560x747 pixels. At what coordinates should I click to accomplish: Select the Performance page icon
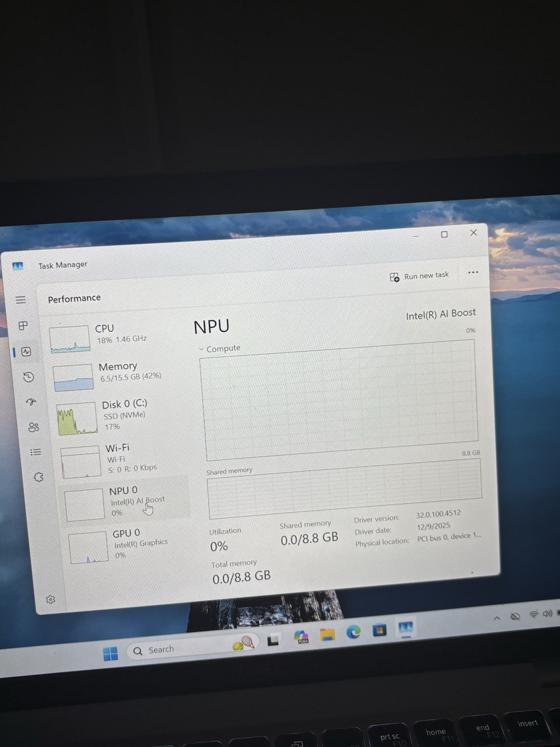[x=26, y=352]
